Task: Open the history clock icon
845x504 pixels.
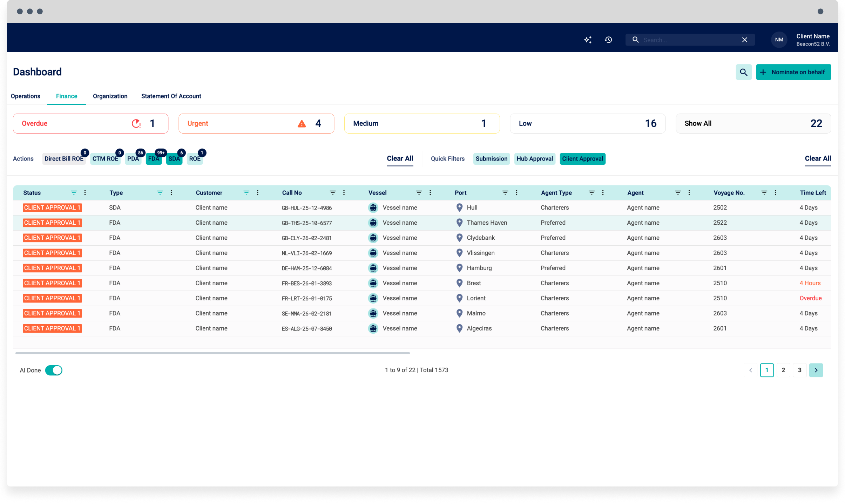Action: coord(608,40)
